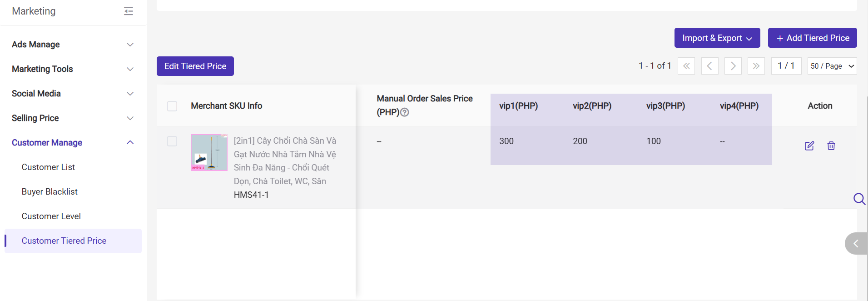The height and width of the screenshot is (301, 868).
Task: Open the 50 / Page size dropdown
Action: click(x=832, y=66)
